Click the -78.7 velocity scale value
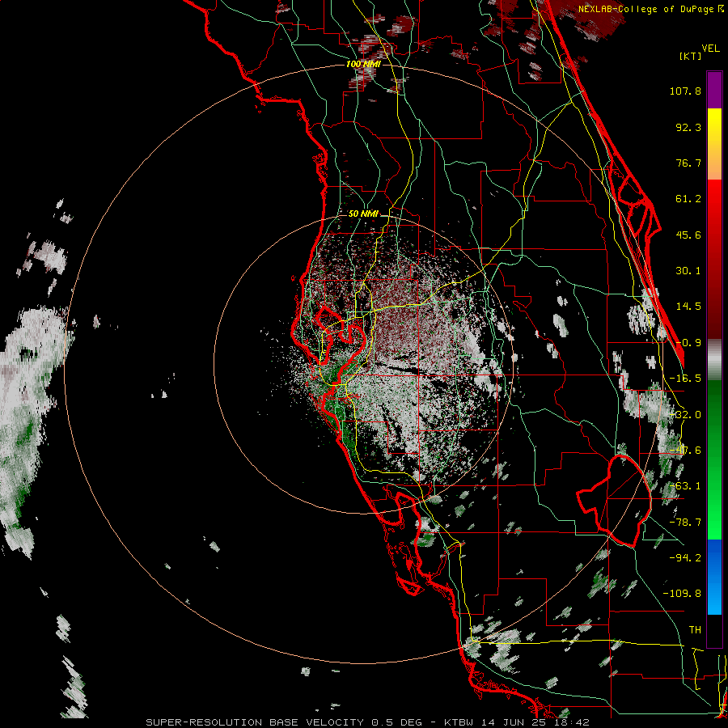 [x=685, y=523]
